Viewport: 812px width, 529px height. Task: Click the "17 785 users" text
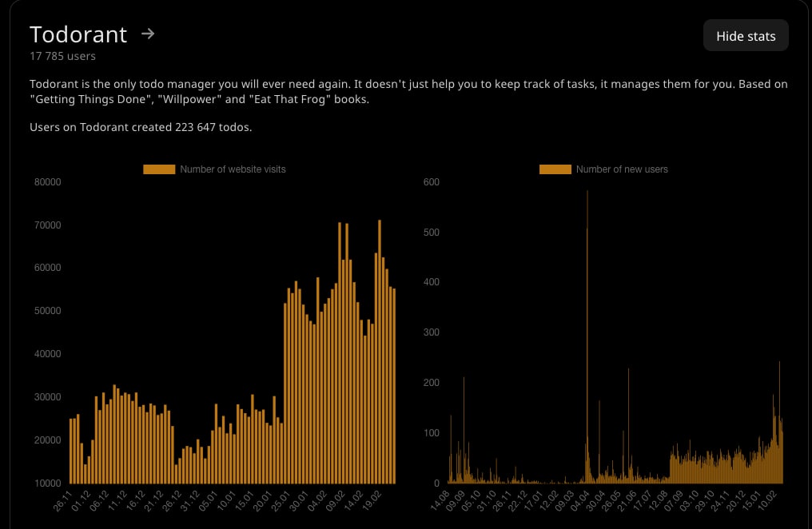pyautogui.click(x=62, y=56)
